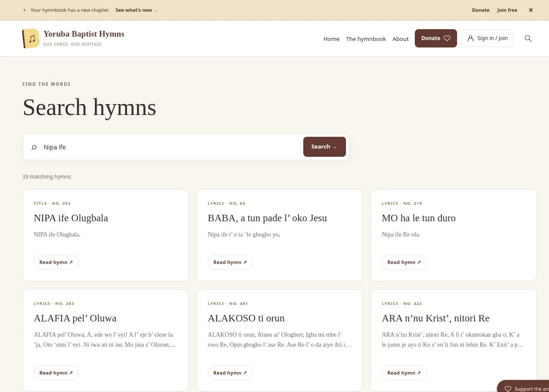This screenshot has height=392, width=549.
Task: Open Sign in / Join
Action: (x=487, y=38)
